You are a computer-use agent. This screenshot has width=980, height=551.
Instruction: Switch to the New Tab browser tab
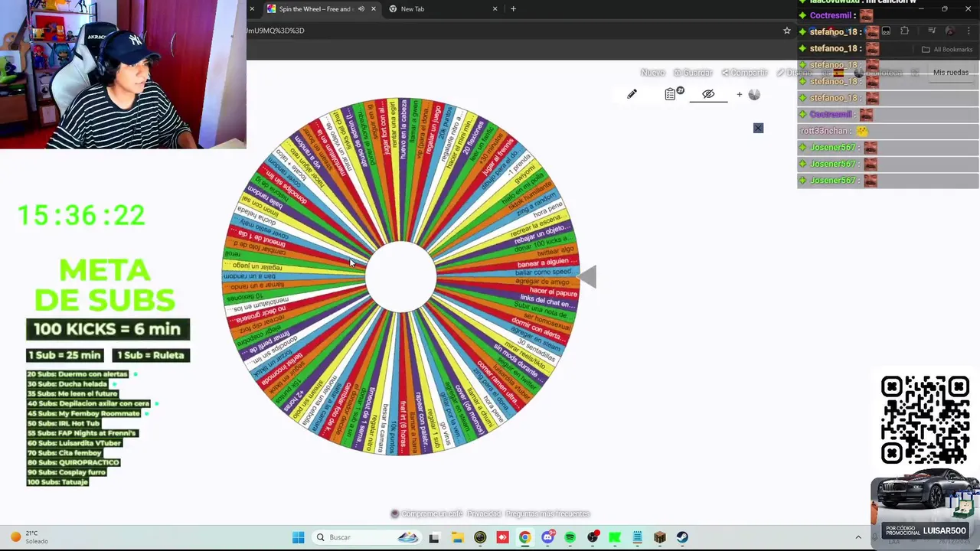click(440, 9)
